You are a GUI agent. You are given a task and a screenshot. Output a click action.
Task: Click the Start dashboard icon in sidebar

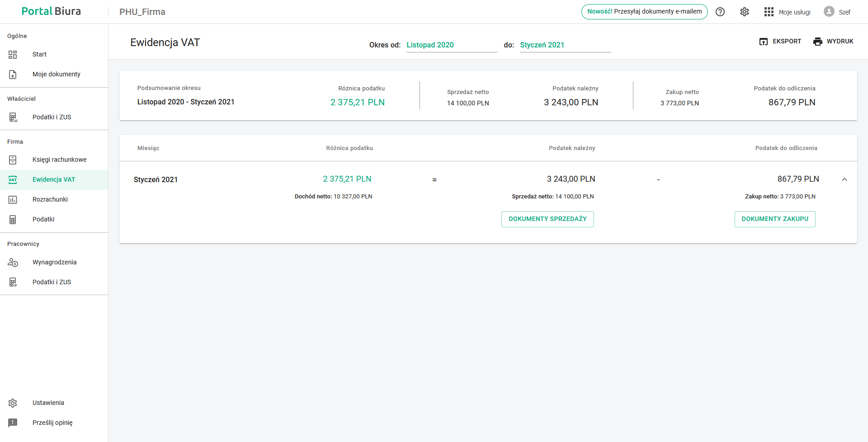[13, 55]
